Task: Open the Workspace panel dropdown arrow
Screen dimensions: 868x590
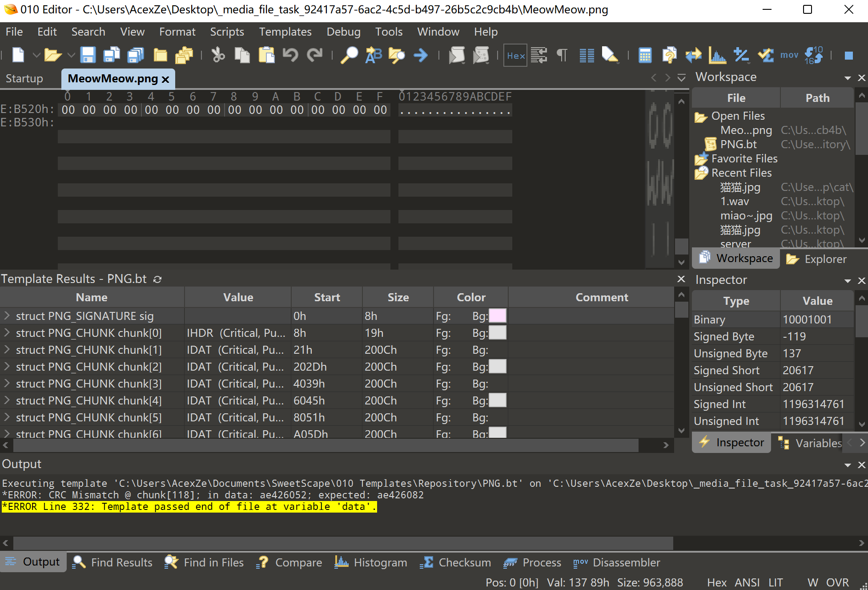Action: click(848, 78)
